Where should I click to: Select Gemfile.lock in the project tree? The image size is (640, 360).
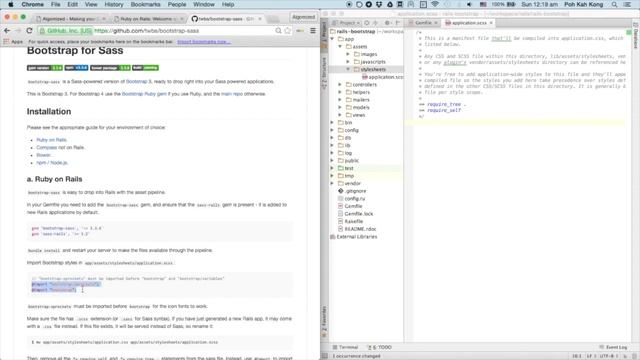356,214
